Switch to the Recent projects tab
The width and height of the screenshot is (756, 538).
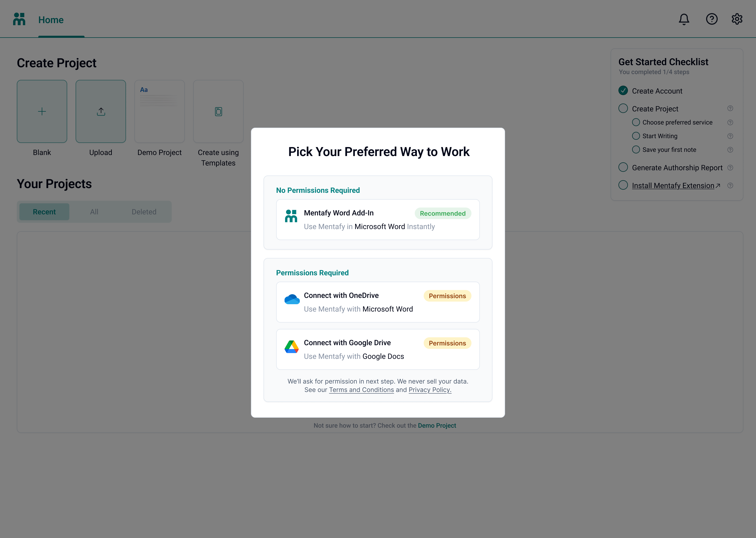point(44,212)
